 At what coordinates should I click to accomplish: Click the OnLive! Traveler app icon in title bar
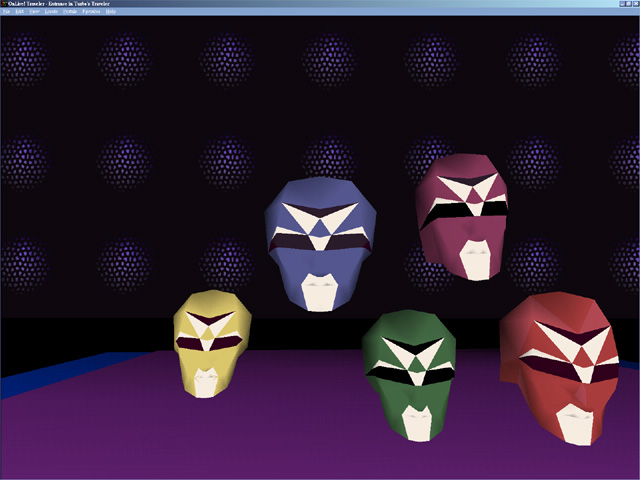coord(4,3)
